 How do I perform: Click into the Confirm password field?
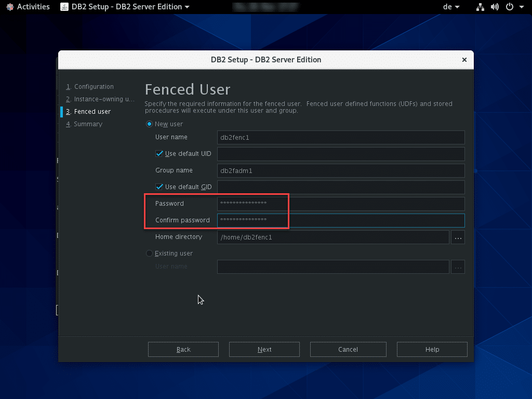(x=340, y=220)
